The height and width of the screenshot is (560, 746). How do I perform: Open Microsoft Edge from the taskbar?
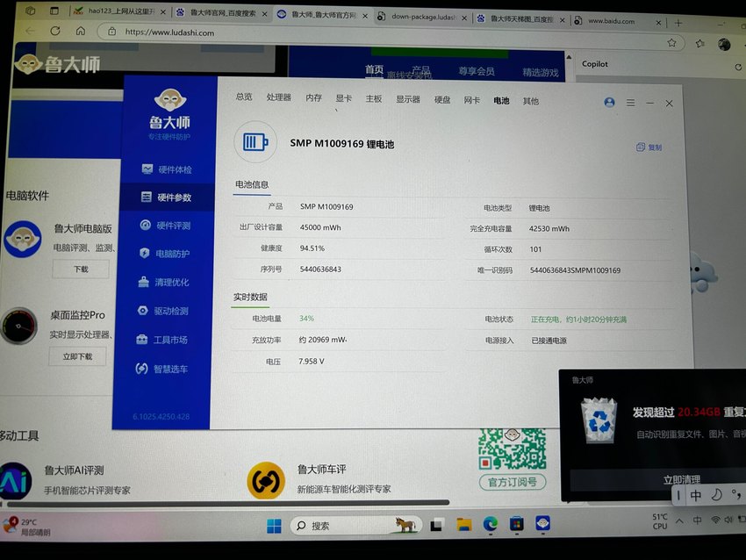click(x=491, y=524)
